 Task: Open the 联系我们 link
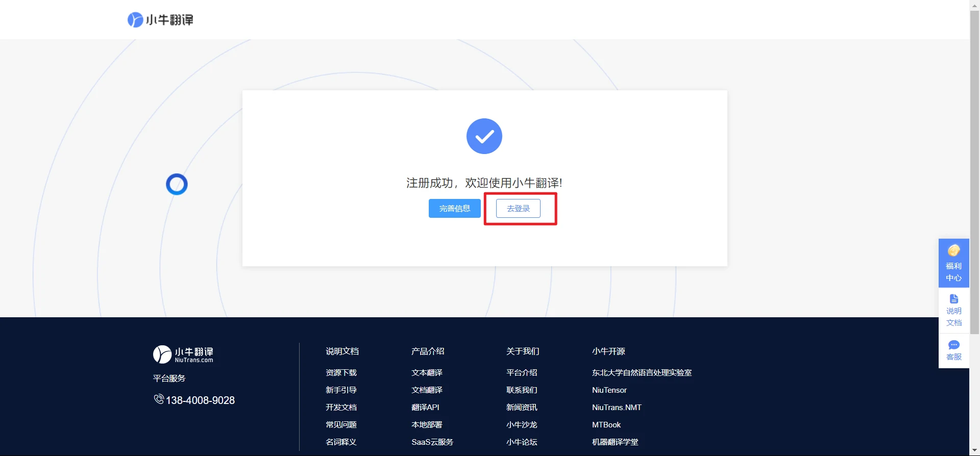click(x=522, y=390)
